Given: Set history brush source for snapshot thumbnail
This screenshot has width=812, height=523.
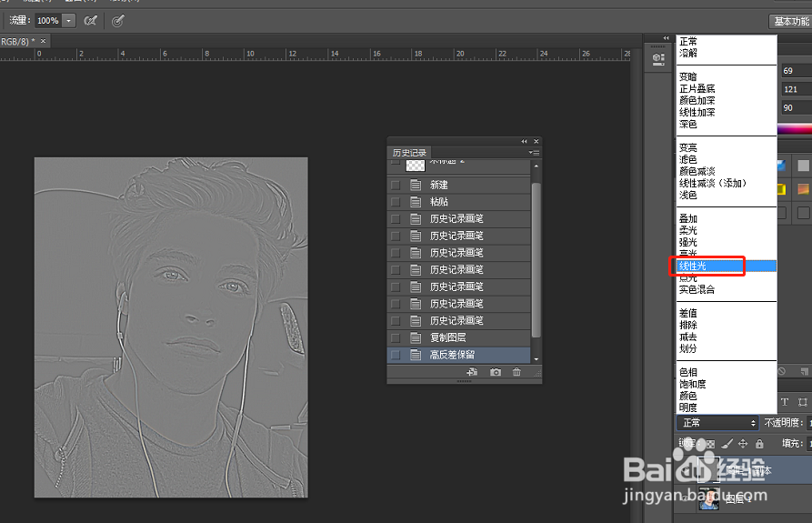Looking at the screenshot, I should 396,162.
